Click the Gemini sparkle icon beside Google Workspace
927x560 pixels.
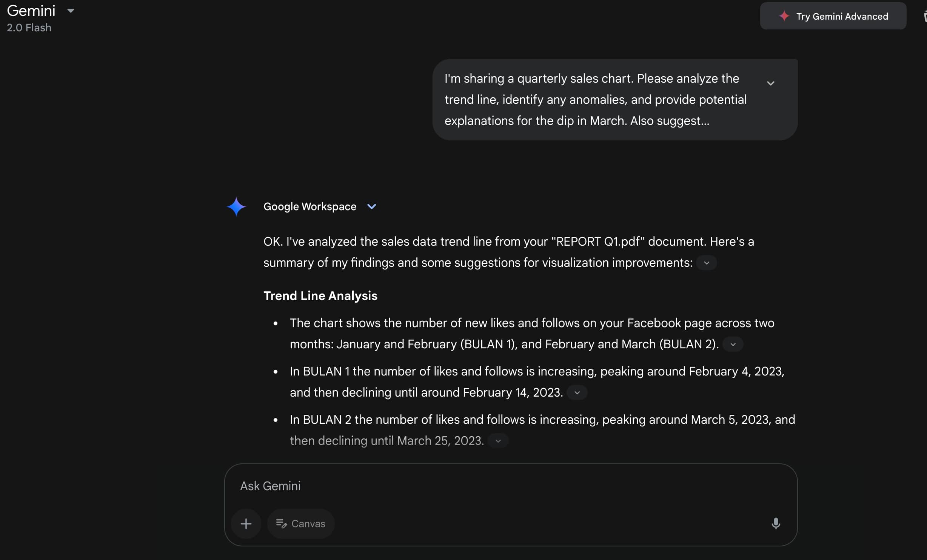236,206
